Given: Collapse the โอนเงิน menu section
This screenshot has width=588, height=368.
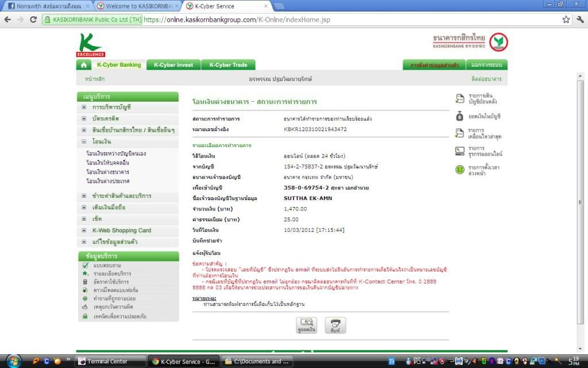Looking at the screenshot, I should pyautogui.click(x=84, y=141).
